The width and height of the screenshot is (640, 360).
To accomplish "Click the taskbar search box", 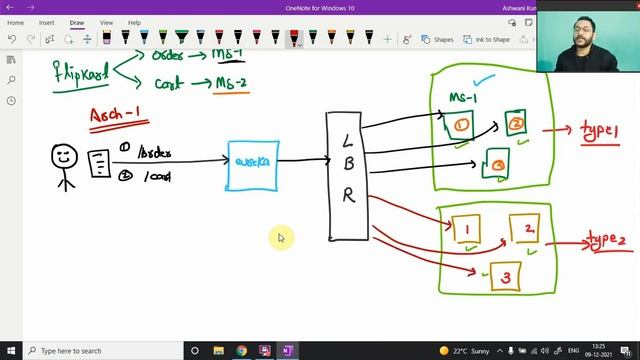I will pyautogui.click(x=103, y=351).
